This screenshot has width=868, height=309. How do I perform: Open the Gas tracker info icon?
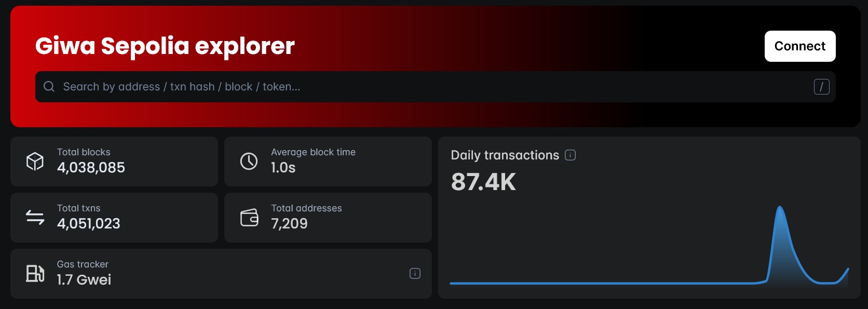point(415,274)
